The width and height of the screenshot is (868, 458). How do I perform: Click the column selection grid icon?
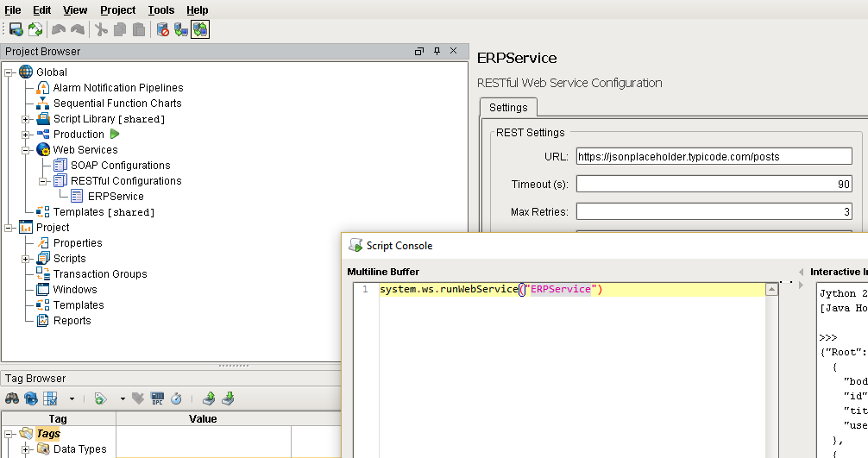point(50,398)
